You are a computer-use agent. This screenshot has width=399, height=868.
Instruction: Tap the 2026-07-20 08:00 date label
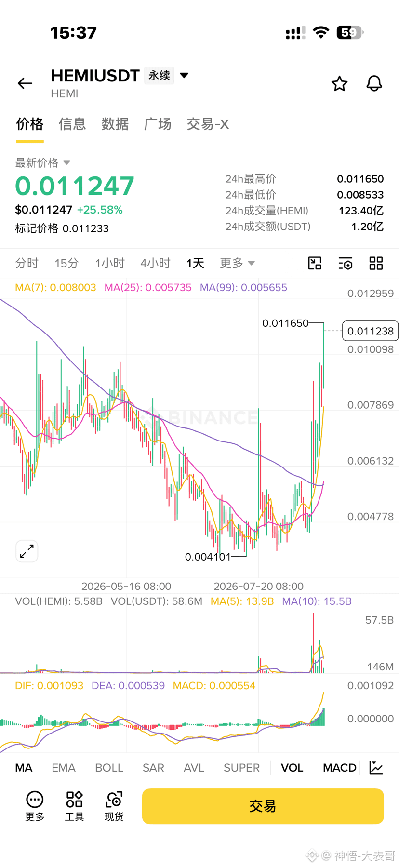click(x=259, y=587)
